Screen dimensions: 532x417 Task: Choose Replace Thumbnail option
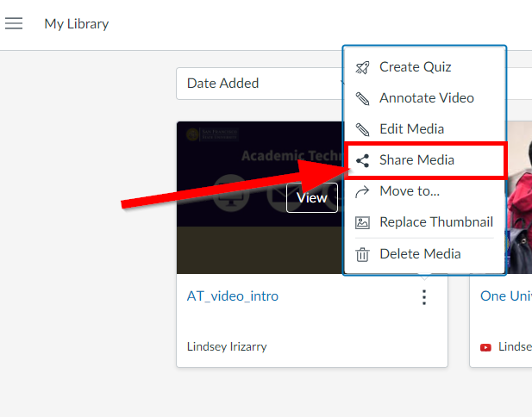[x=424, y=222]
